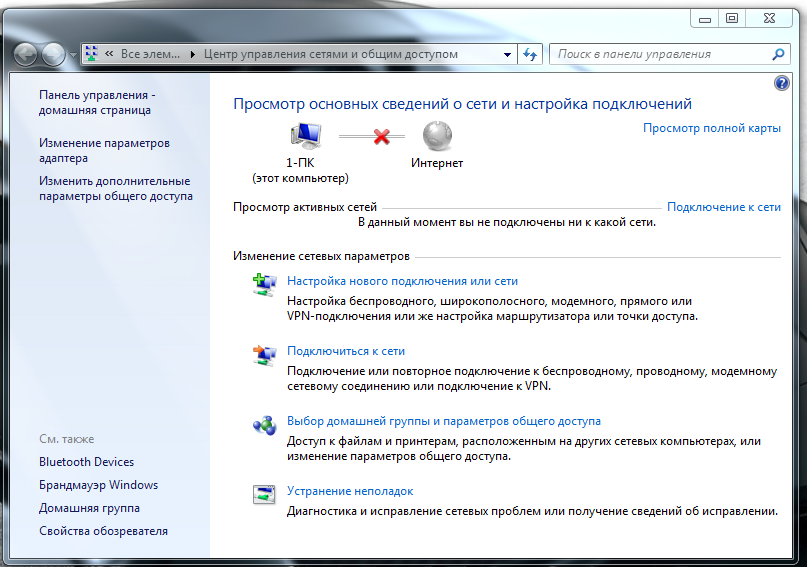The width and height of the screenshot is (807, 567).
Task: Click the 1-ПК computer icon
Action: tap(303, 136)
